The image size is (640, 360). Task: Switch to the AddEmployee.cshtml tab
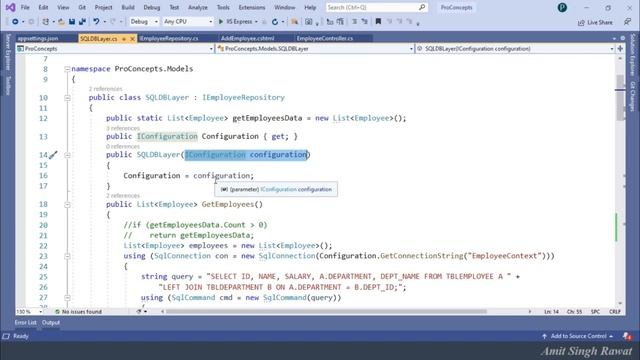(247, 38)
